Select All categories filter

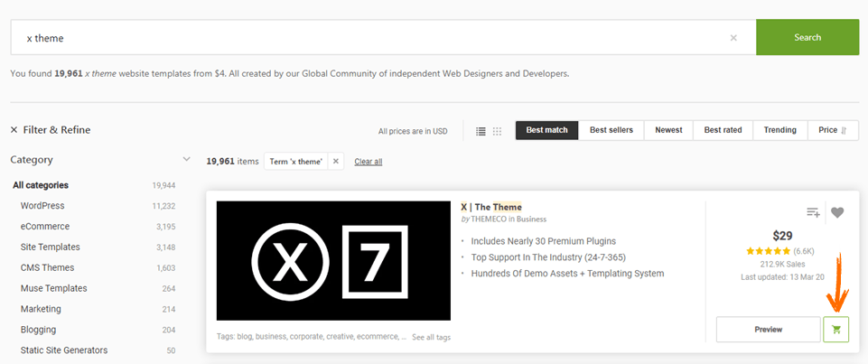41,185
